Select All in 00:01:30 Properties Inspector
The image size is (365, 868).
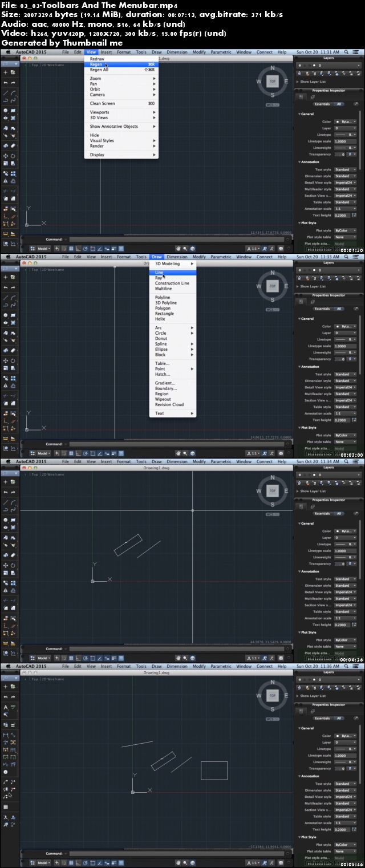pos(339,104)
